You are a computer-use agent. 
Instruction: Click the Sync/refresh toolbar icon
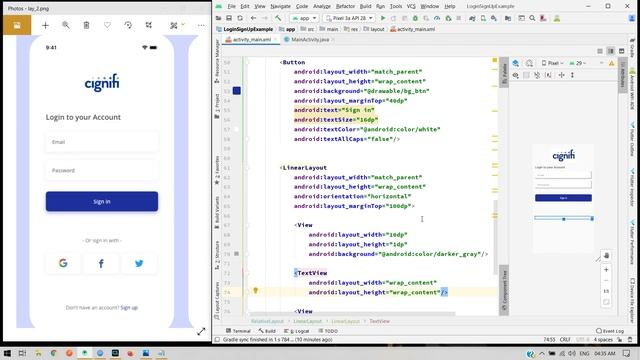[x=240, y=18]
